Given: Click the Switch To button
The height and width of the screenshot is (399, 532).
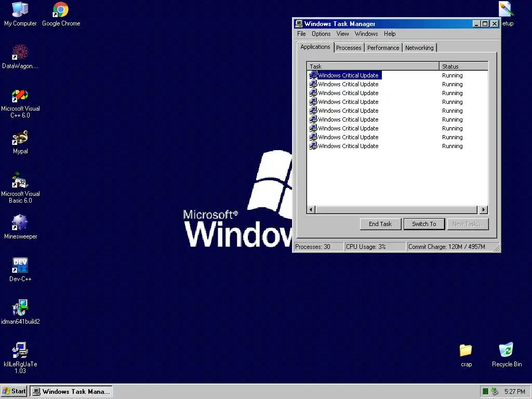Looking at the screenshot, I should pos(424,224).
